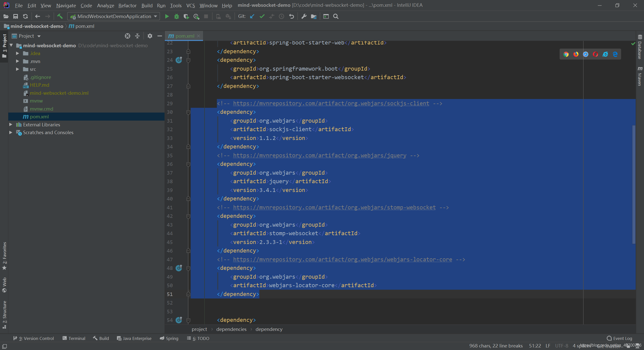Expand External Libraries node
The image size is (644, 350).
11,125
